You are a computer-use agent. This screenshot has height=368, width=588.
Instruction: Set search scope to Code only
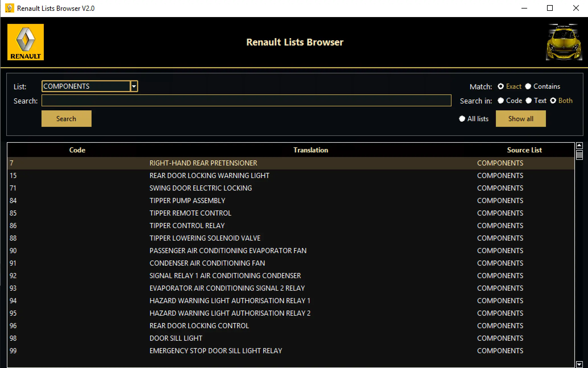[501, 101]
